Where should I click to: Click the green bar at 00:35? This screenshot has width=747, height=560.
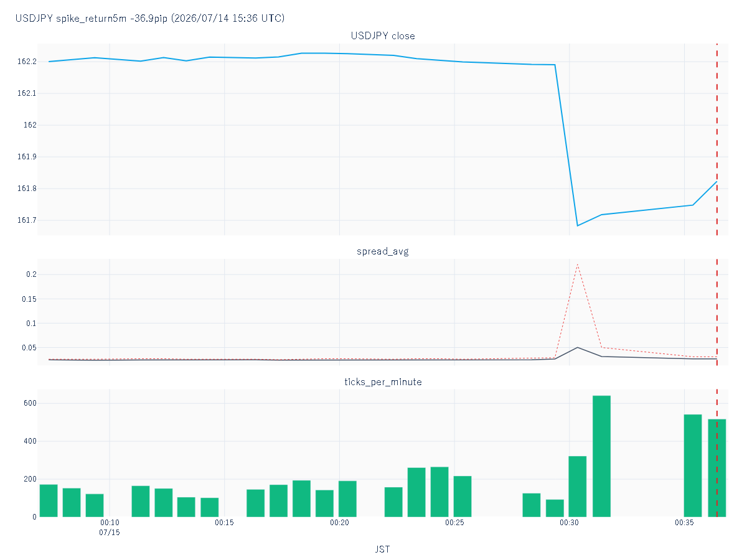click(693, 465)
